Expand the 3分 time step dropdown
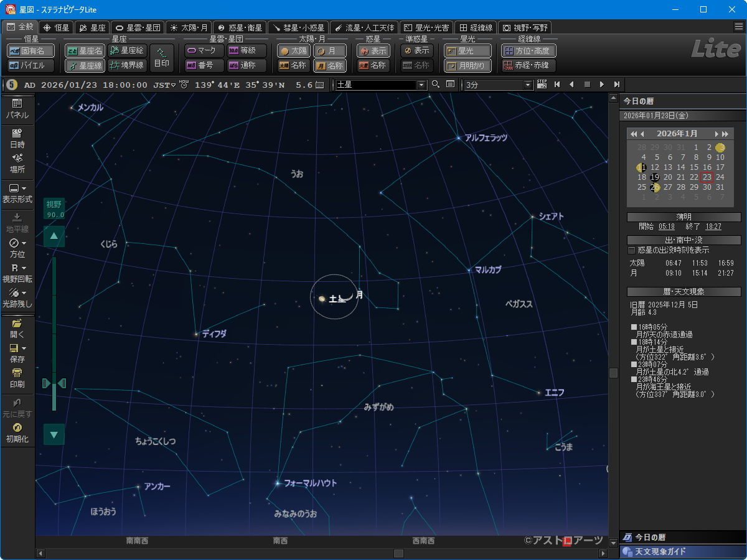The width and height of the screenshot is (747, 560). click(x=529, y=85)
